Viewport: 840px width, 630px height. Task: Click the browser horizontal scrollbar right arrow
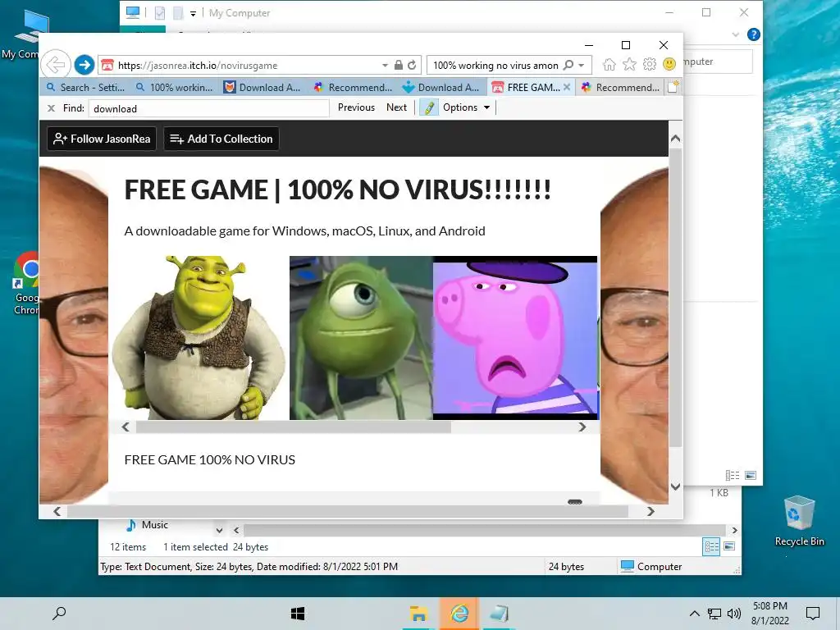(x=651, y=512)
